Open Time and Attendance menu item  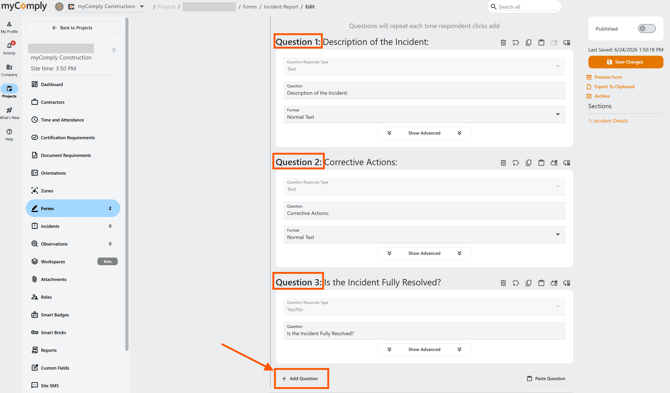[x=73, y=120]
